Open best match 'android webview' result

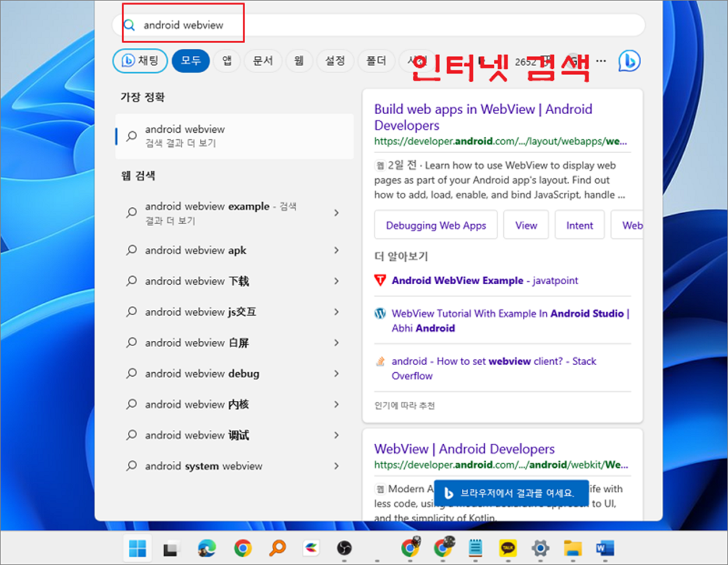[x=235, y=136]
